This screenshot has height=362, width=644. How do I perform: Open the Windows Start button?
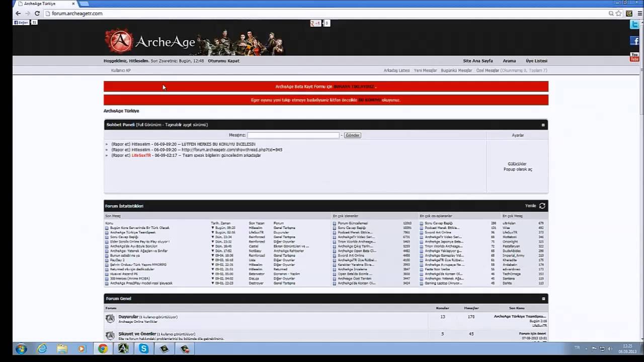[x=22, y=348]
